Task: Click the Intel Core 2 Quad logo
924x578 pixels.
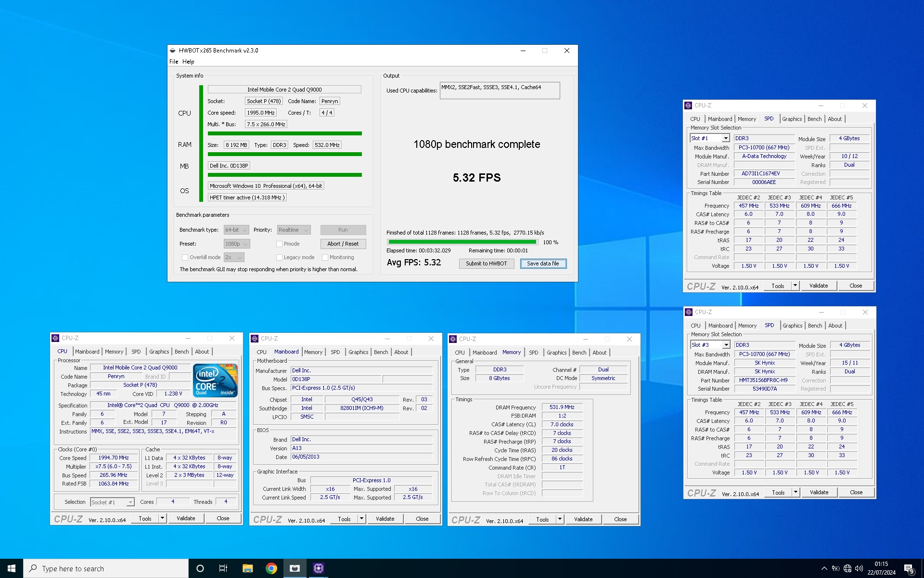Action: click(x=215, y=380)
